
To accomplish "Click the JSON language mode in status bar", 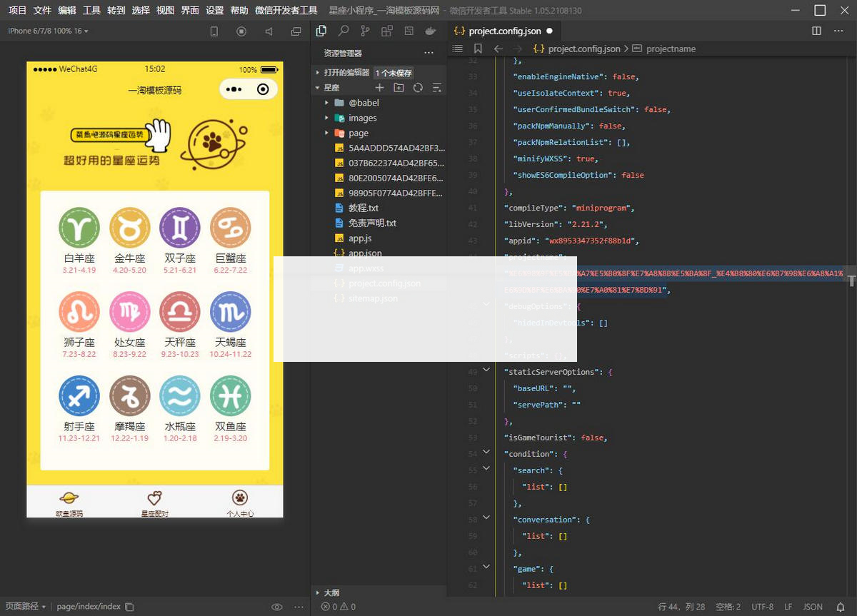I will 813,607.
